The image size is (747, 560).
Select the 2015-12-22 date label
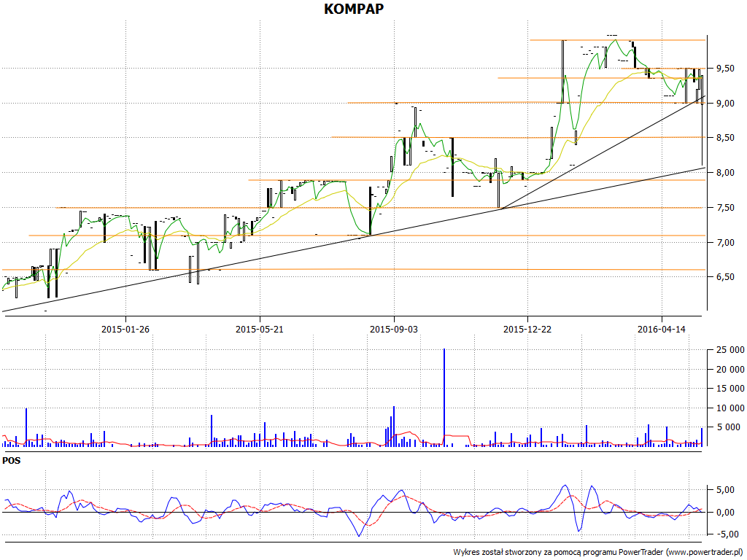click(527, 329)
